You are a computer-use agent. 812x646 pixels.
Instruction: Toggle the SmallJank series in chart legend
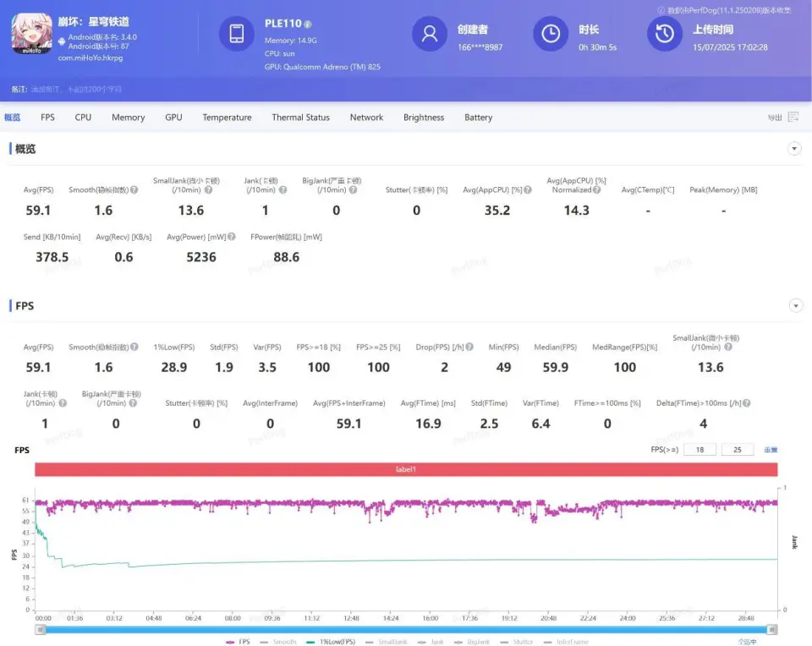coord(387,642)
